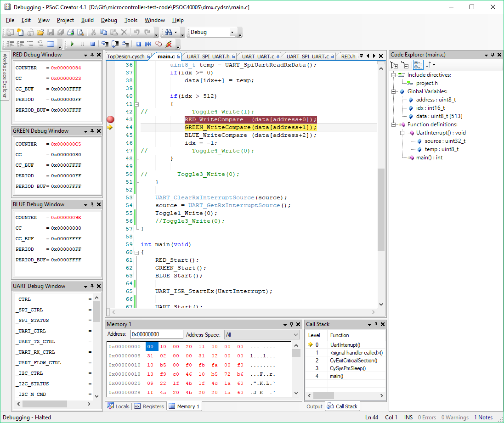This screenshot has width=504, height=423.
Task: Click the Step Out icon
Action: (x=125, y=44)
